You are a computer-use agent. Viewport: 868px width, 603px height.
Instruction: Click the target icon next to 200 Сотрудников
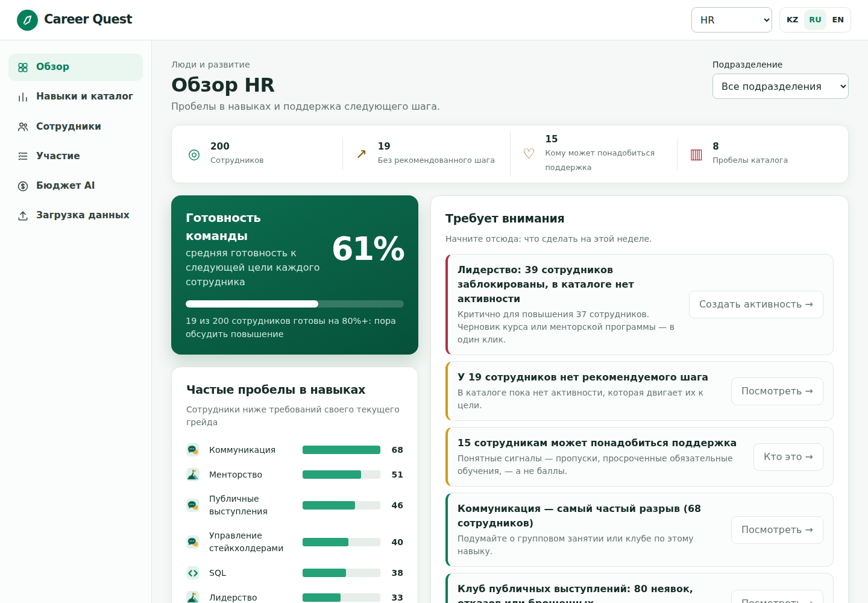[x=194, y=154]
